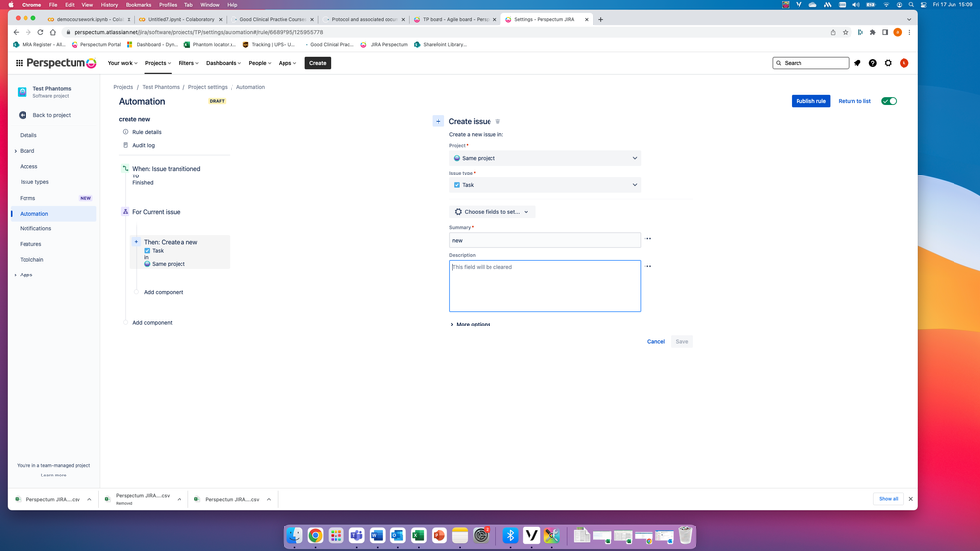Open Rule details
Image resolution: width=980 pixels, height=551 pixels.
(x=147, y=132)
